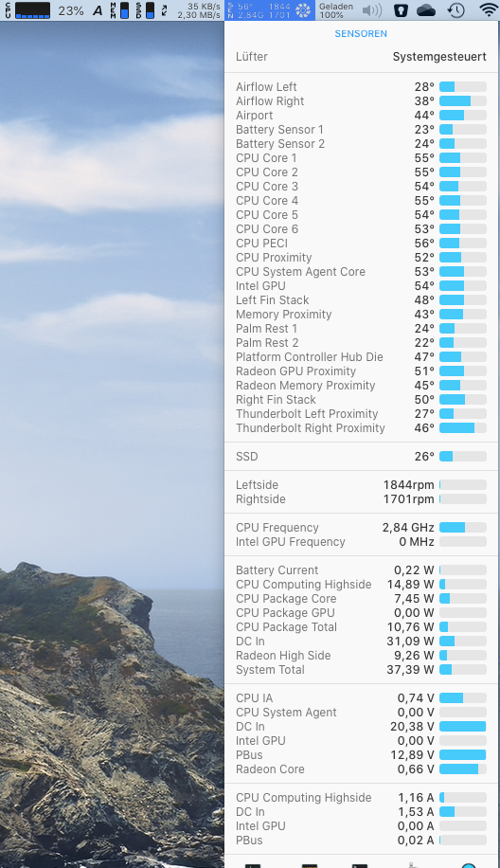
Task: Select the Radeon Core voltage row
Action: click(x=361, y=769)
